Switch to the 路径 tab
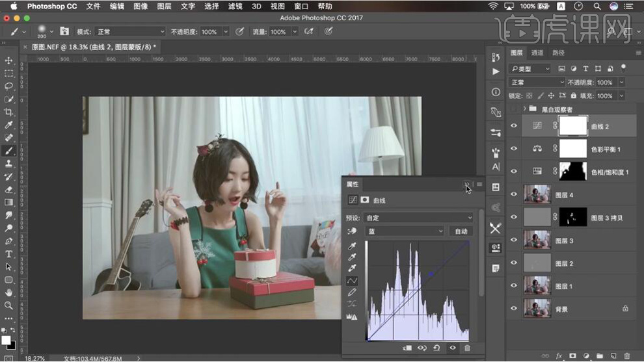Image resolution: width=644 pixels, height=362 pixels. point(558,53)
